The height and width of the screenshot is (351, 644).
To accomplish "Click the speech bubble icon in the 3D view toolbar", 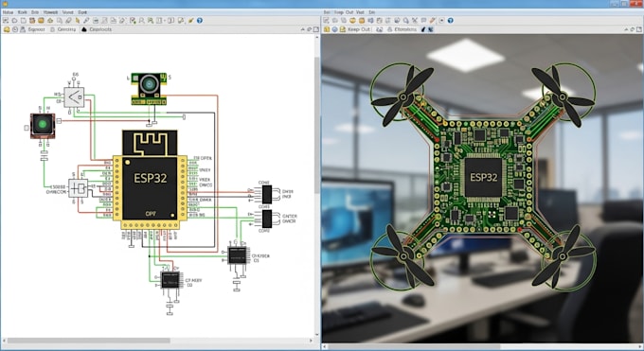I will [423, 21].
